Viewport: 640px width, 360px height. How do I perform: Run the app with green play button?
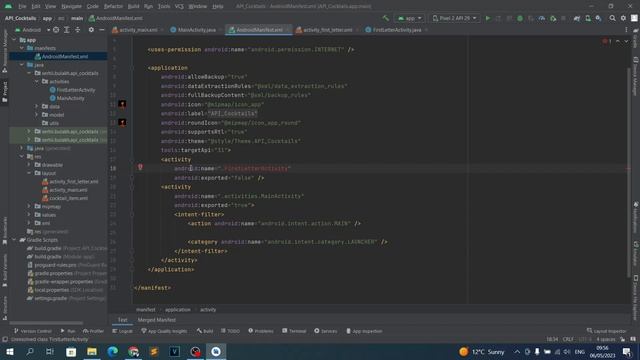[487, 18]
